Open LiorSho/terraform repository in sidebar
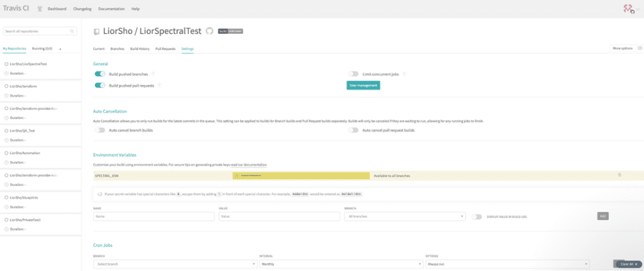This screenshot has height=271, width=644. 23,86
